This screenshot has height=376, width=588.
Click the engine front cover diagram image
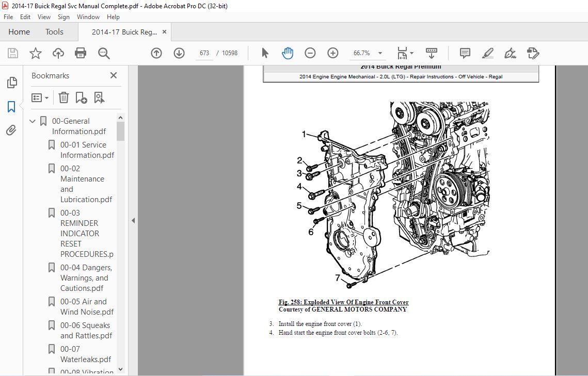pos(394,195)
